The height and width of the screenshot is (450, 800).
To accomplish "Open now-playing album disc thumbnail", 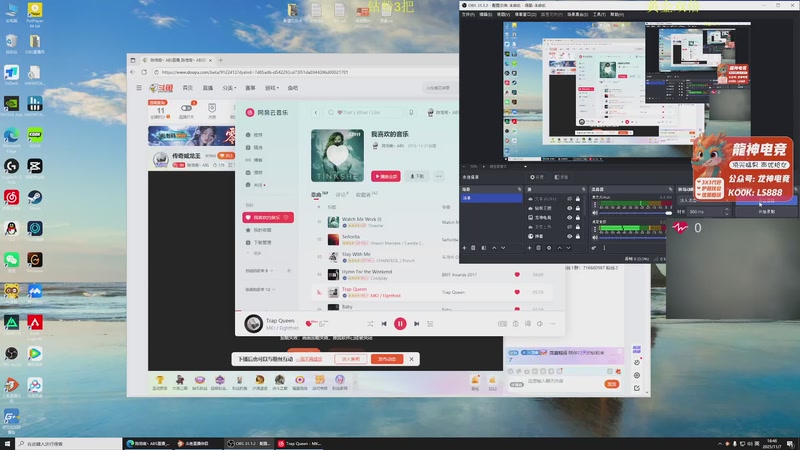I will [254, 323].
